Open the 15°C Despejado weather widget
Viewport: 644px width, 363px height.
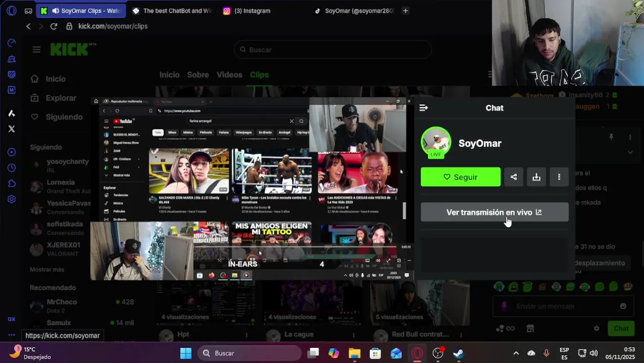30,353
